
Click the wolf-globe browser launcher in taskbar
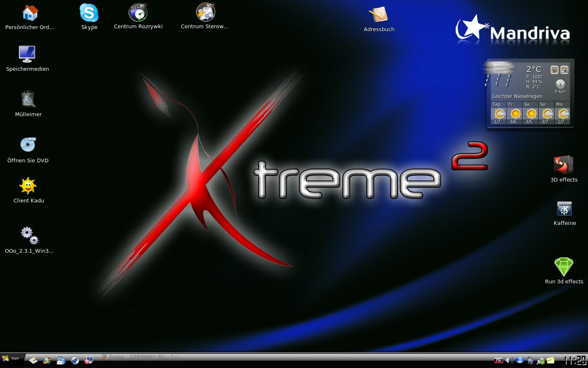click(75, 360)
